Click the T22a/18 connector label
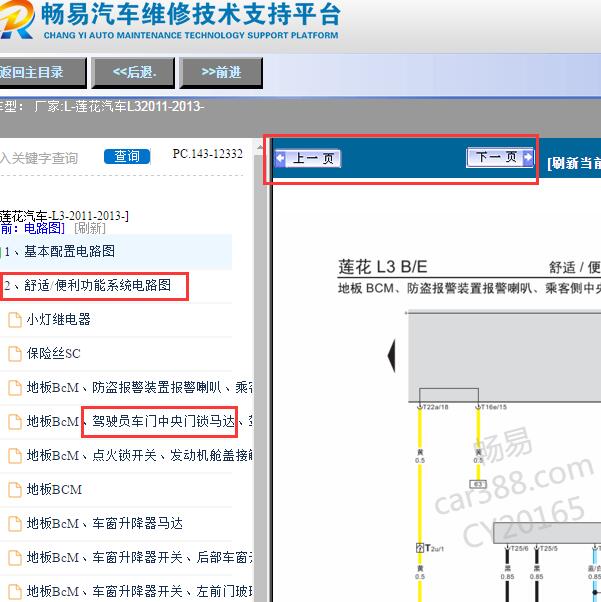This screenshot has height=602, width=601. [435, 407]
